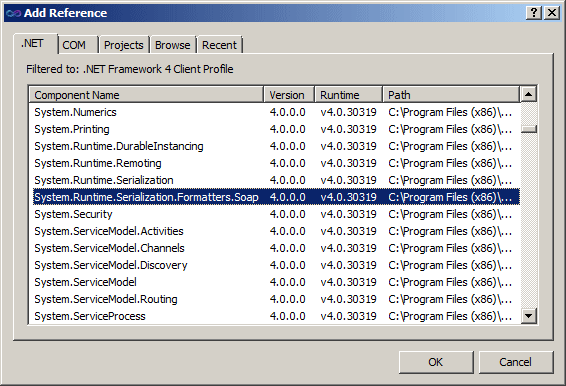Sort by Runtime column header
The image size is (566, 386).
(x=348, y=95)
